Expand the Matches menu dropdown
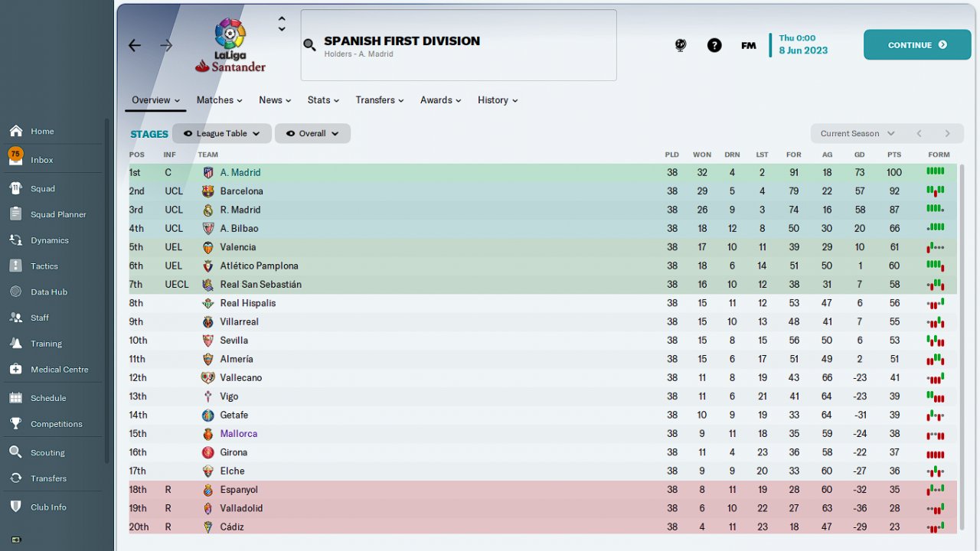This screenshot has height=551, width=980. 219,100
